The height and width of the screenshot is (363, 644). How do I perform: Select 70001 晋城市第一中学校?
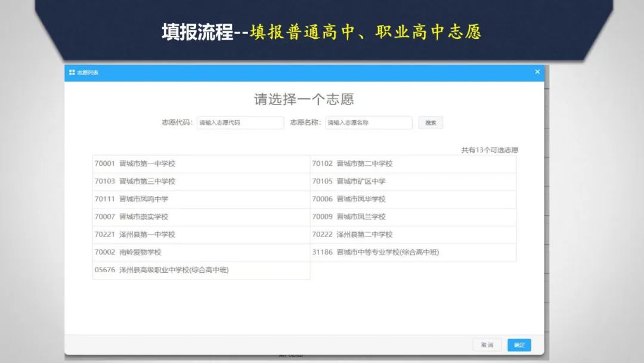[202, 164]
